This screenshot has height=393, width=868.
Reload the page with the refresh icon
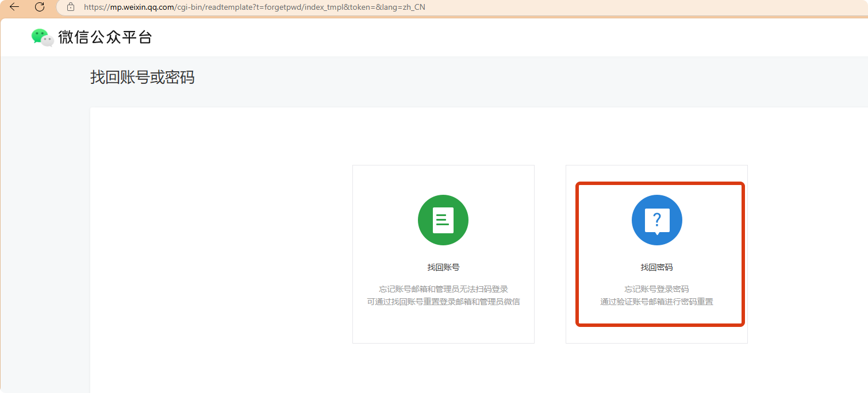(40, 7)
